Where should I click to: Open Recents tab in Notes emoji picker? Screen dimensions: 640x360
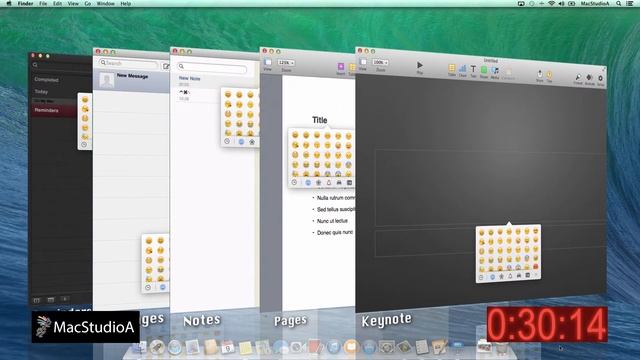(x=227, y=141)
